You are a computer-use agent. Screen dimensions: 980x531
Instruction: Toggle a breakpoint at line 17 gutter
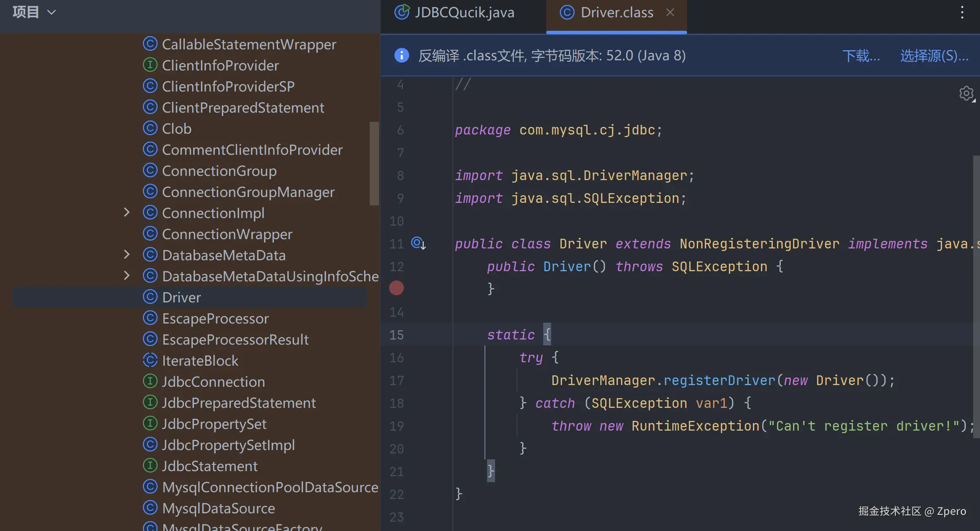(x=396, y=380)
